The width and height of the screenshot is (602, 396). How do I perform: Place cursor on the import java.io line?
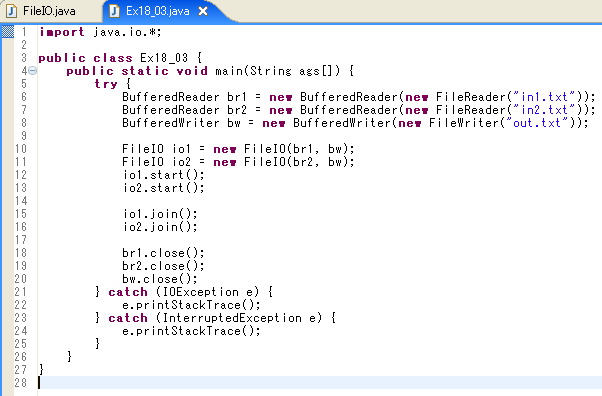[100, 32]
